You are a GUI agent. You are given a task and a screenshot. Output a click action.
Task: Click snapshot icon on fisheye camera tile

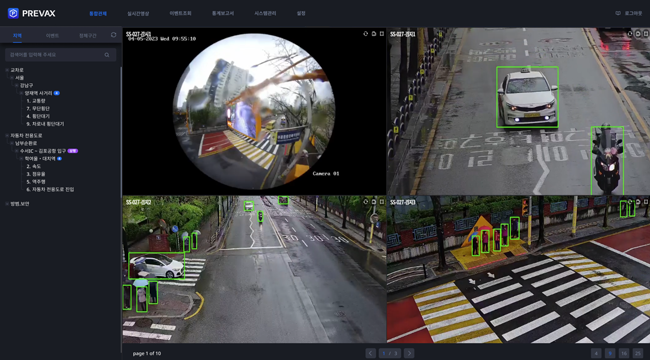[x=374, y=34]
